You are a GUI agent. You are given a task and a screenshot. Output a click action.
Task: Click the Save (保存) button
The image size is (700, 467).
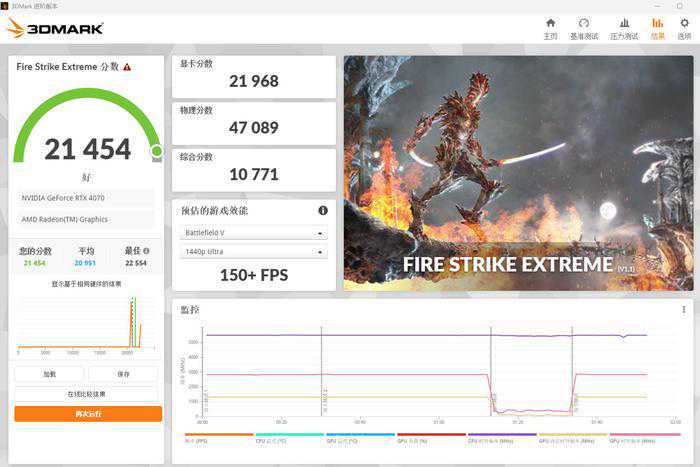pos(123,374)
